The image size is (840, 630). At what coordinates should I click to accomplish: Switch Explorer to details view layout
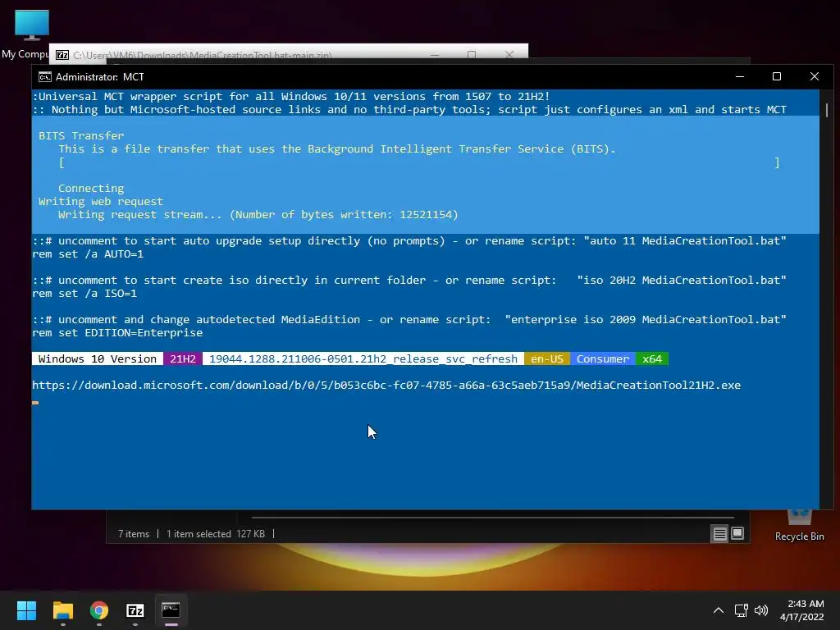(x=719, y=533)
